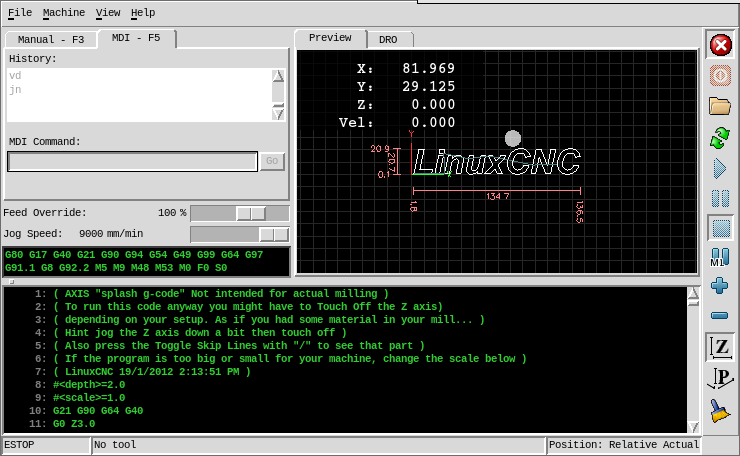Toggle the Emergency Stop red X button

click(x=720, y=45)
